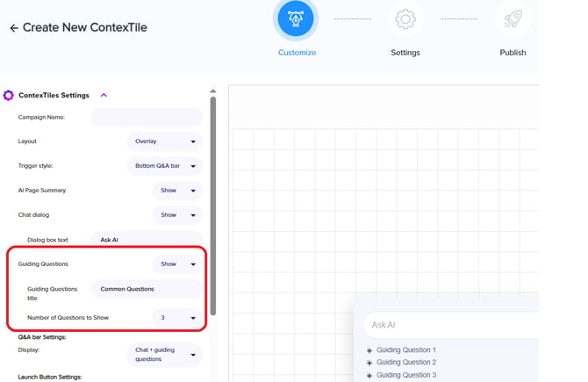The width and height of the screenshot is (588, 382).
Task: Click the back arrow beside Create New ContexTile
Action: pyautogui.click(x=14, y=28)
